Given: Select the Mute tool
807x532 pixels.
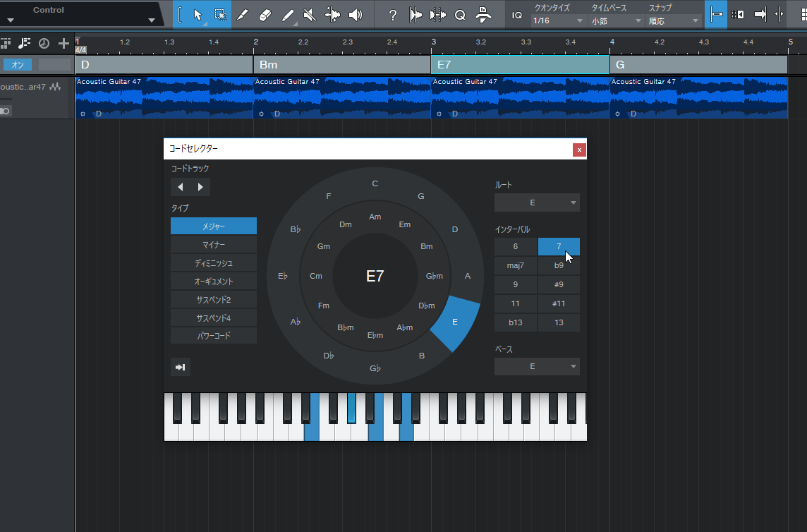Looking at the screenshot, I should 310,15.
